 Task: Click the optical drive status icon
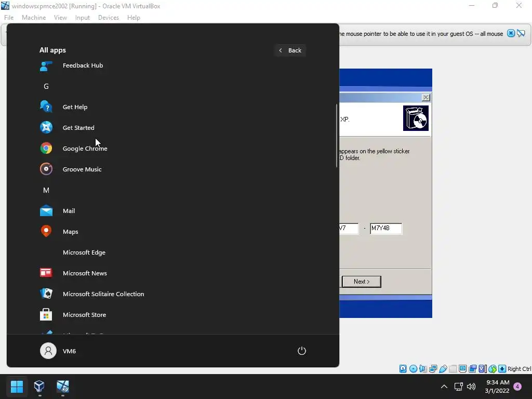coord(413,369)
